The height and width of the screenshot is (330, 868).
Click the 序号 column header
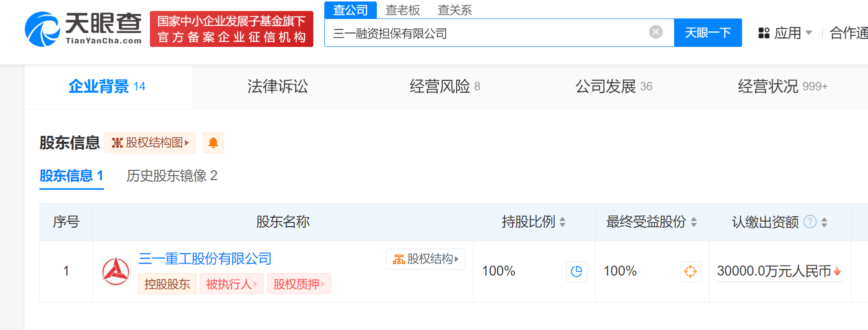[66, 222]
